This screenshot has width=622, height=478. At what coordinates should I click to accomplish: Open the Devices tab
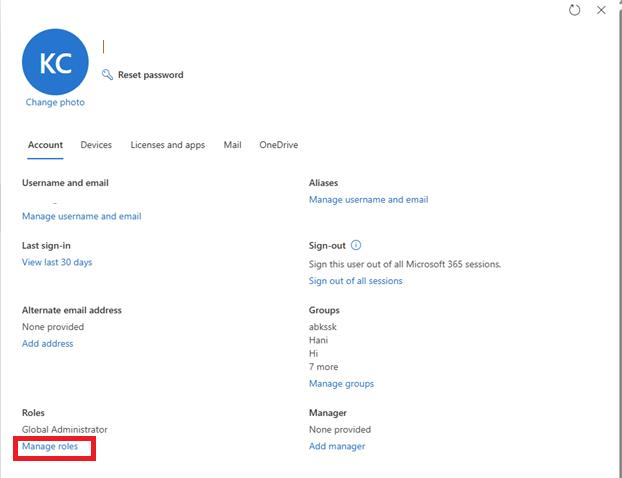pos(96,145)
